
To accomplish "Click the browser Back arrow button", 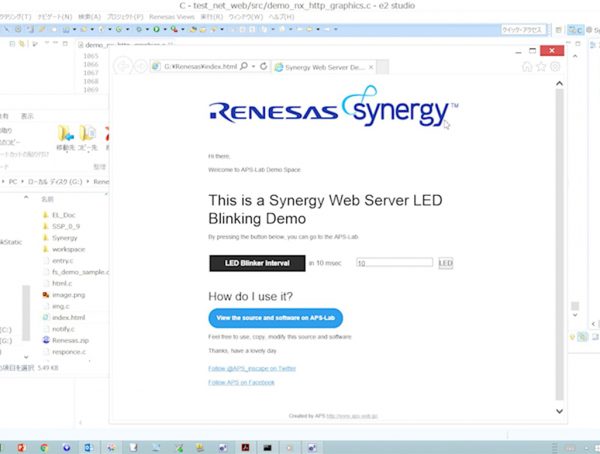I will pyautogui.click(x=123, y=67).
